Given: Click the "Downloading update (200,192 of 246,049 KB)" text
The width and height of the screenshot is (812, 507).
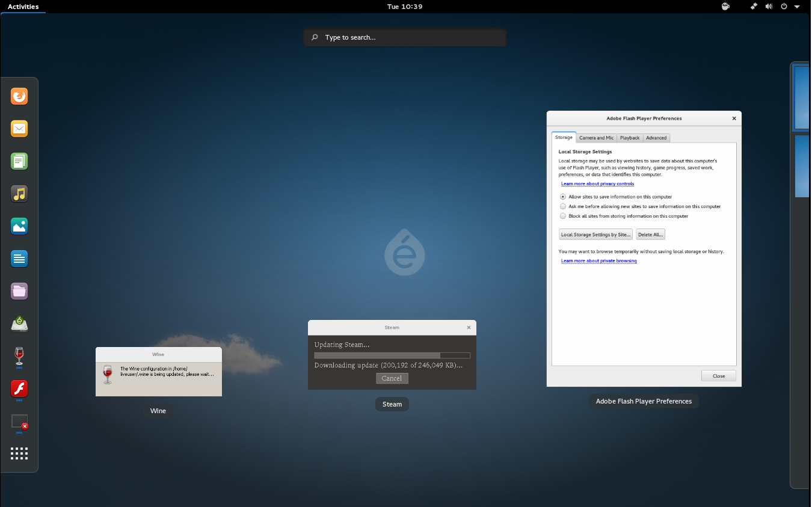Looking at the screenshot, I should (388, 365).
